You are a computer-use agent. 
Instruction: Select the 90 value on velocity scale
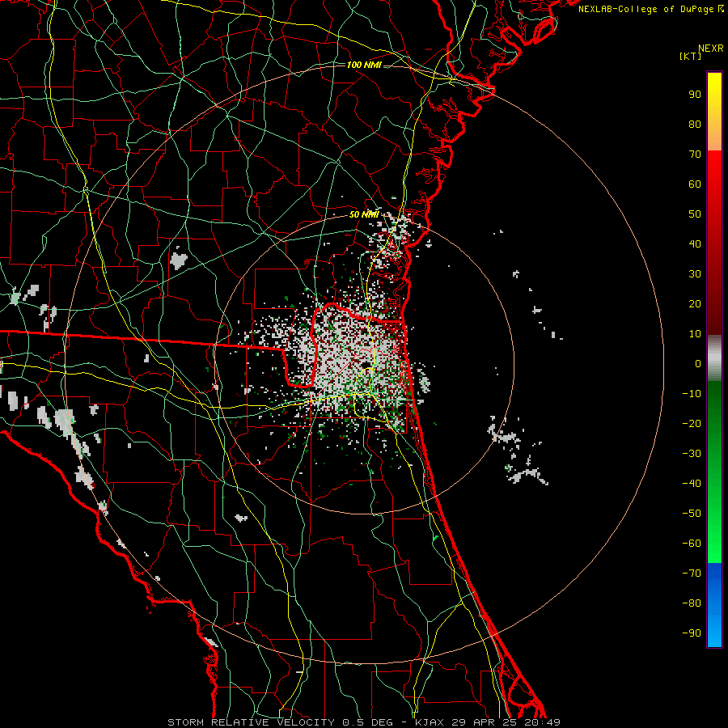(695, 95)
